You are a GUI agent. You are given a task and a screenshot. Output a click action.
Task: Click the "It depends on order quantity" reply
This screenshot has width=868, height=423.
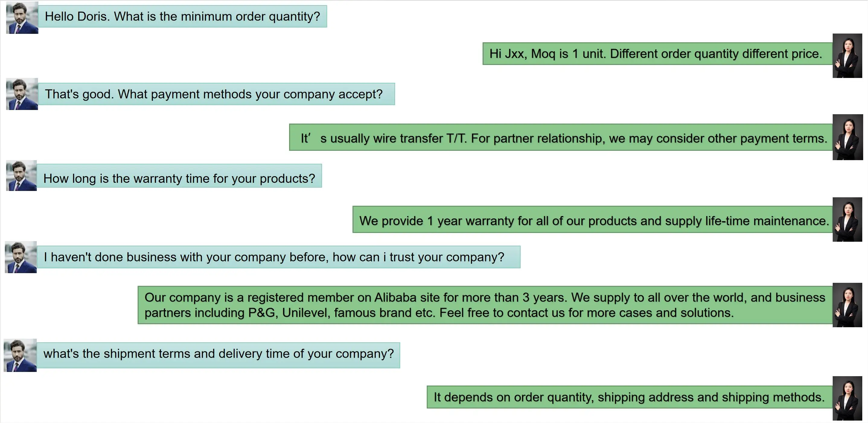629,397
